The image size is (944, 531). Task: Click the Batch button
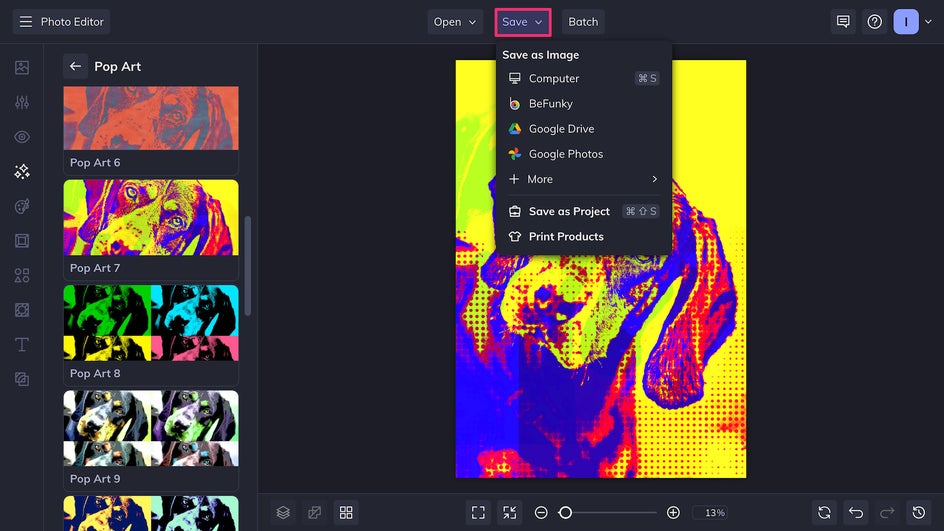pyautogui.click(x=583, y=22)
